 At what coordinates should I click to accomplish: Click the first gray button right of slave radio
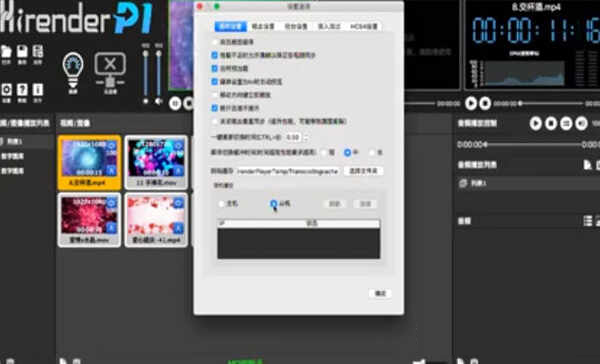pos(334,204)
